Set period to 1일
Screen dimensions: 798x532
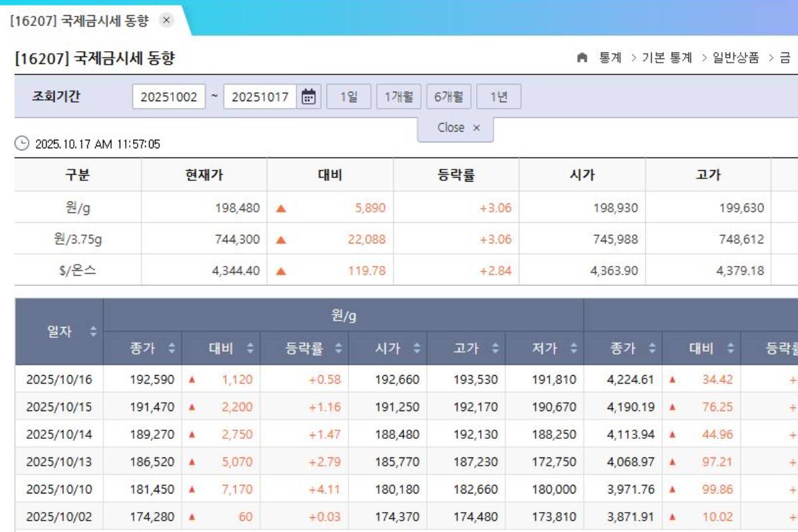[349, 97]
